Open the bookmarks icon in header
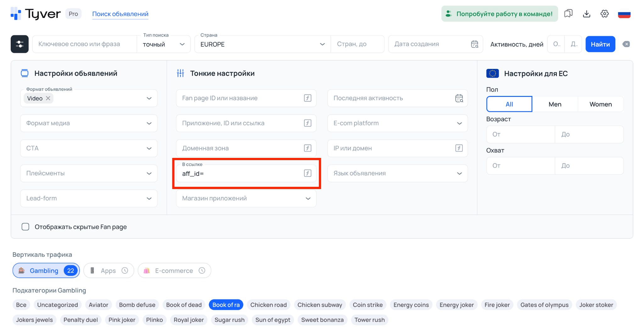644x335 pixels. 568,14
